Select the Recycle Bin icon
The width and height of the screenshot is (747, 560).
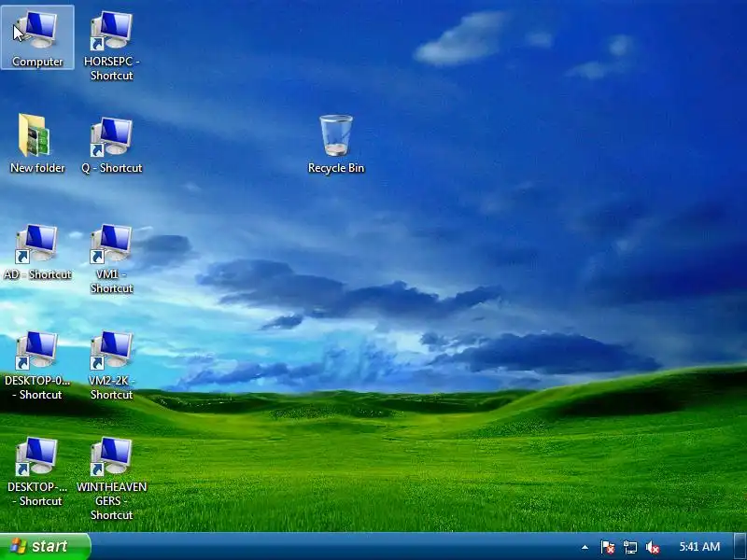[336, 143]
